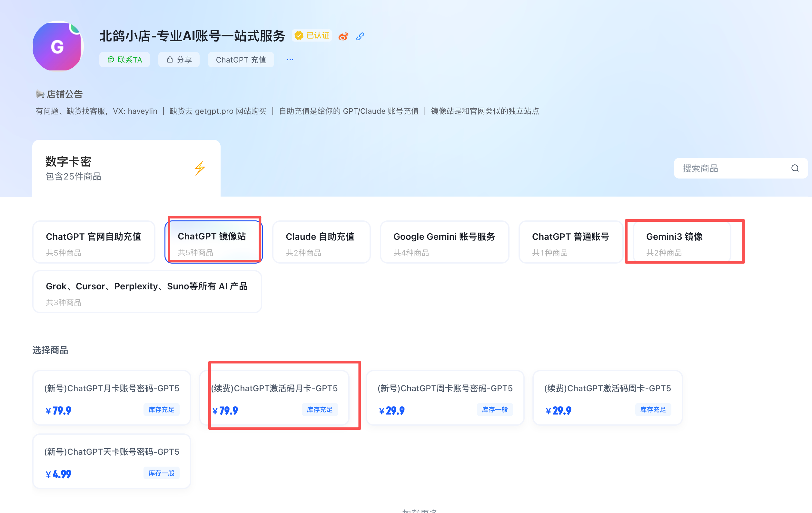This screenshot has height=513, width=812.
Task: Copy shop link via the chain icon
Action: click(x=360, y=36)
